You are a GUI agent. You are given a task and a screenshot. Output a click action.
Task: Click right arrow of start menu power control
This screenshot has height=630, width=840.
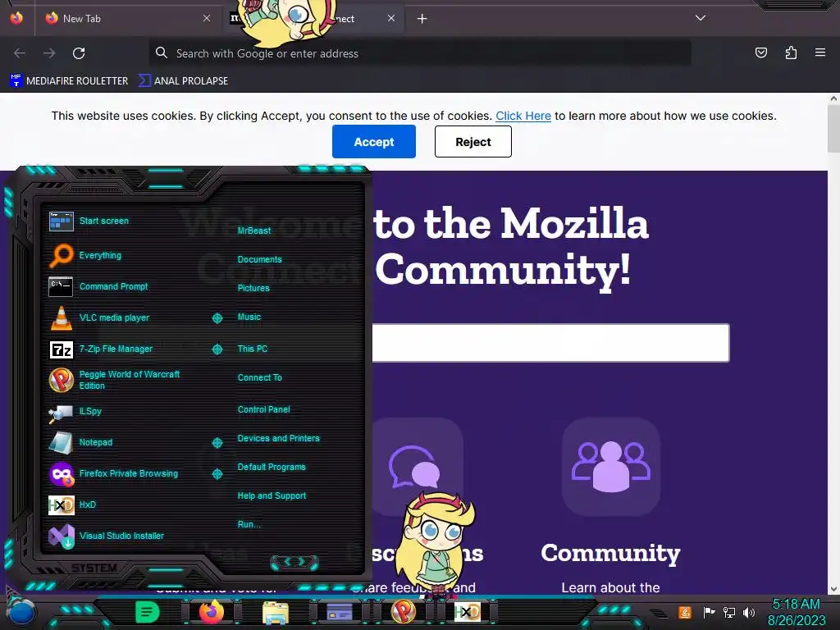[x=302, y=561]
